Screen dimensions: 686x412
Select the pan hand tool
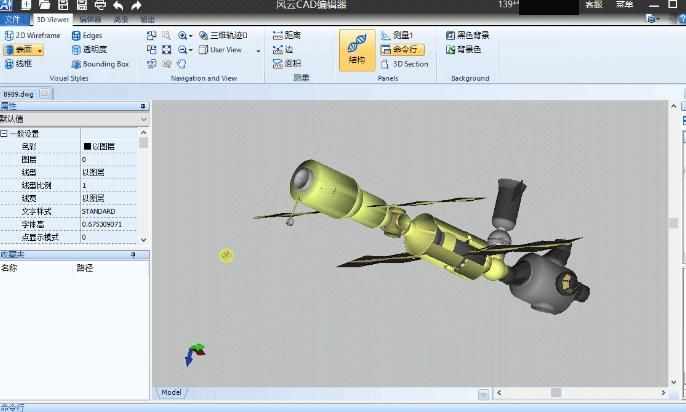pyautogui.click(x=181, y=64)
